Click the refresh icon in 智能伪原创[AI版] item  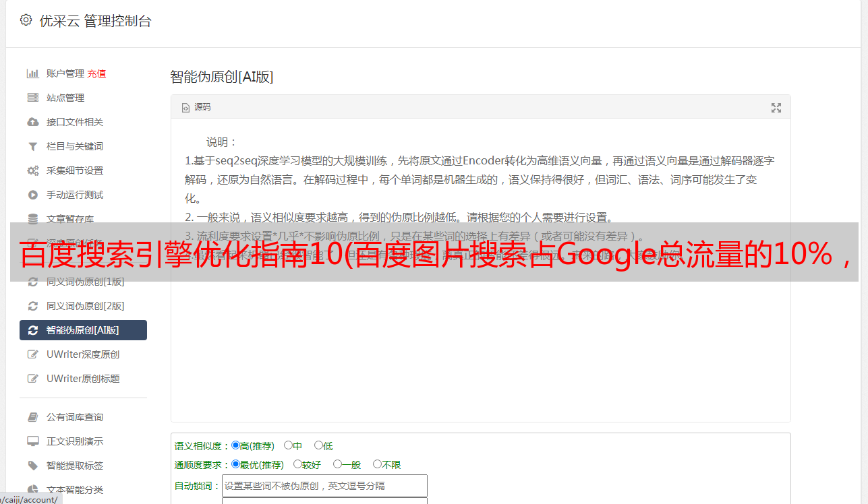[32, 330]
